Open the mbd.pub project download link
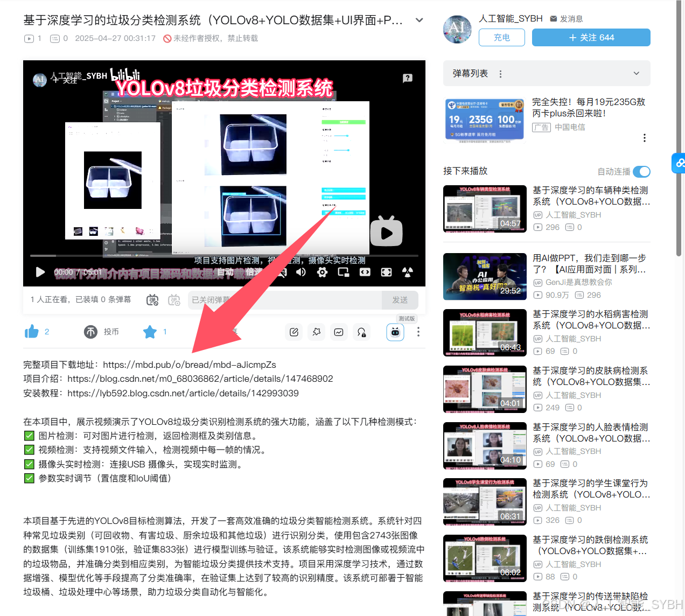685x616 pixels. tap(190, 365)
